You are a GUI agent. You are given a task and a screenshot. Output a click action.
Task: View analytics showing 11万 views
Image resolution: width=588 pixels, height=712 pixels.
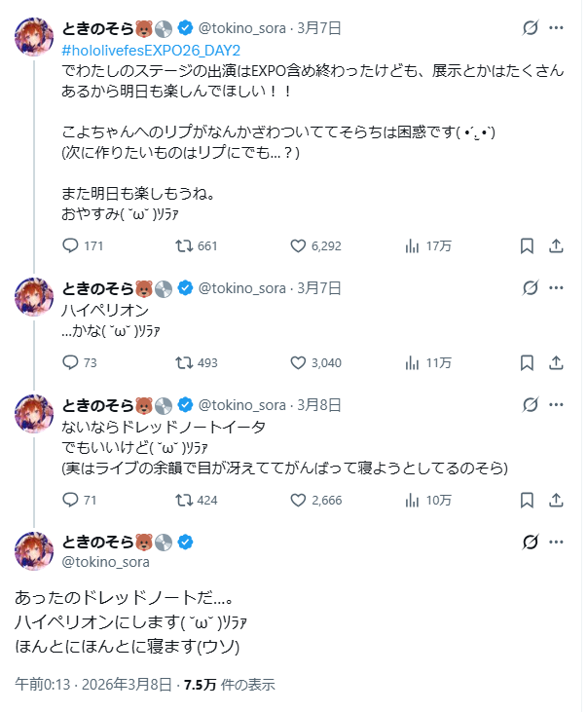coord(412,363)
